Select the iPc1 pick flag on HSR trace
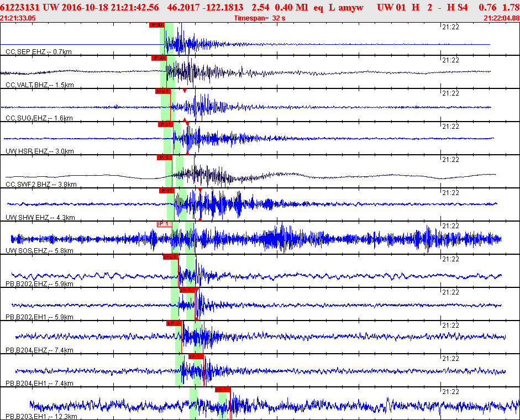The image size is (520, 420). tap(165, 124)
